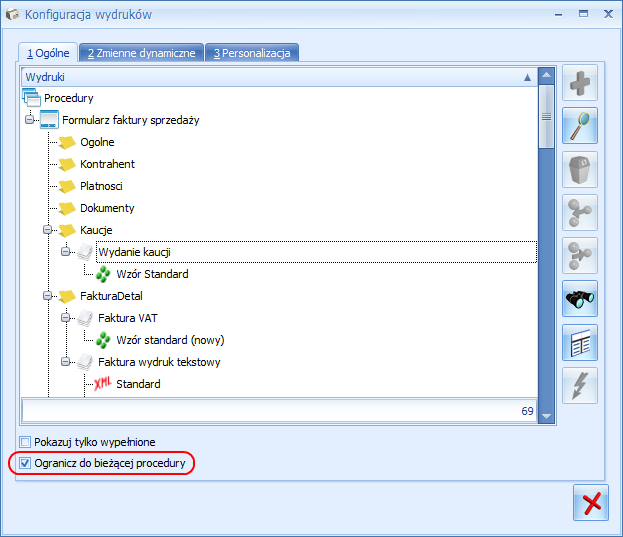Collapse the FakturaDetal folder node
Image resolution: width=623 pixels, height=537 pixels.
click(x=48, y=296)
